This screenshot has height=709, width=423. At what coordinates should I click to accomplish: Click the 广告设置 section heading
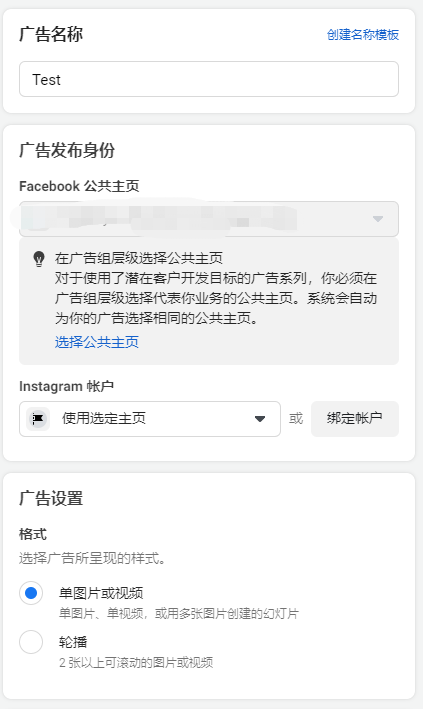51,498
